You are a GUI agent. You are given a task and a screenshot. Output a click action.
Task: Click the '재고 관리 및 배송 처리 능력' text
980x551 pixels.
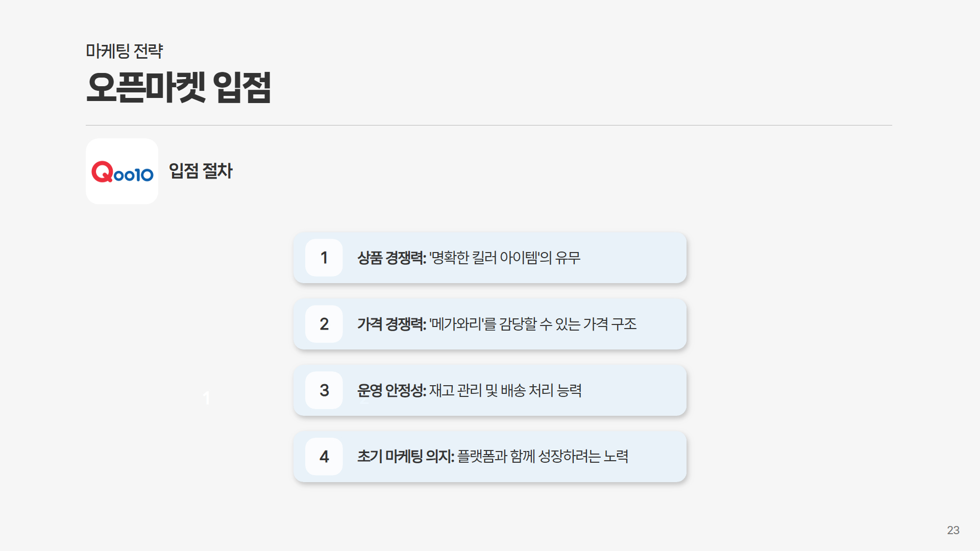click(505, 390)
